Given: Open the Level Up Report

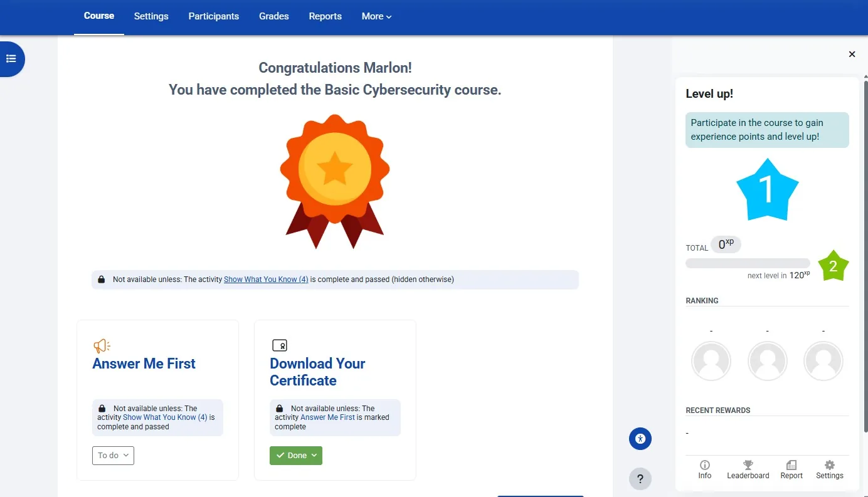Looking at the screenshot, I should (791, 469).
